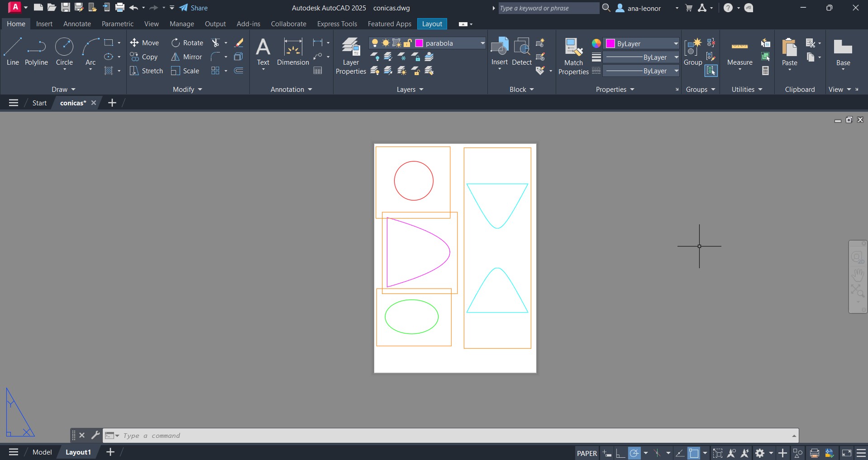Screen dimensions: 868x460
Task: Open the Annotate ribbon tab
Action: click(77, 24)
